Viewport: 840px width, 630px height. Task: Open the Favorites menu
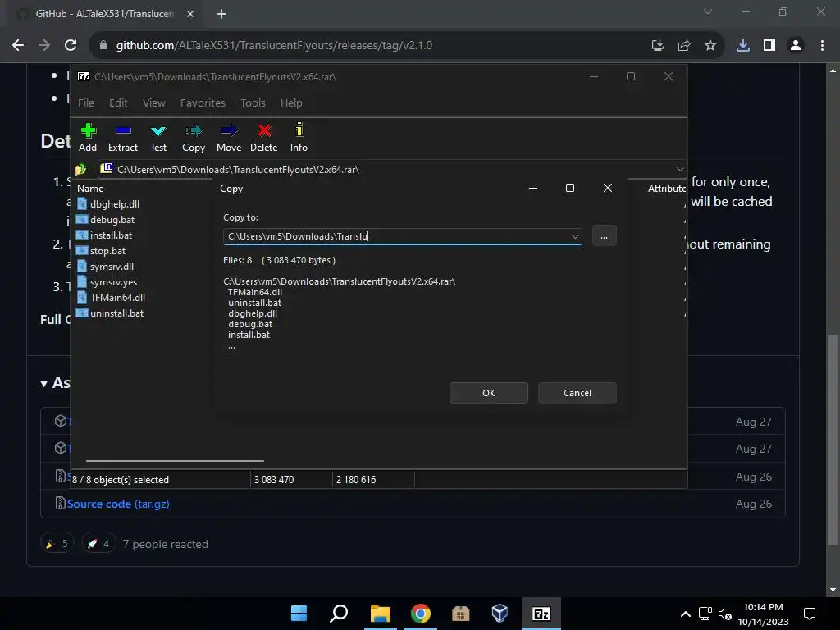tap(203, 103)
